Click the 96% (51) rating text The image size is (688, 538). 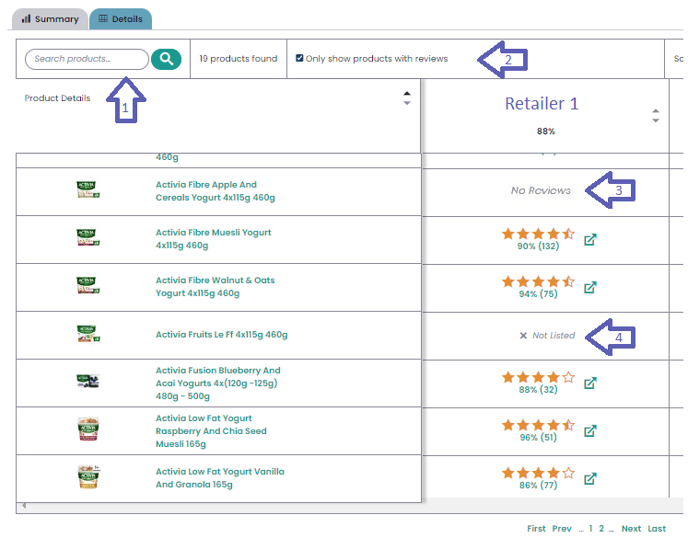pyautogui.click(x=538, y=438)
